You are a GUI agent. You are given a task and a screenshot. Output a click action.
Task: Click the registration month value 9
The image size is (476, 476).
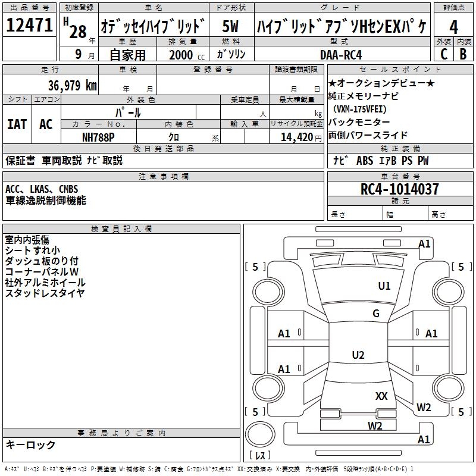79,54
